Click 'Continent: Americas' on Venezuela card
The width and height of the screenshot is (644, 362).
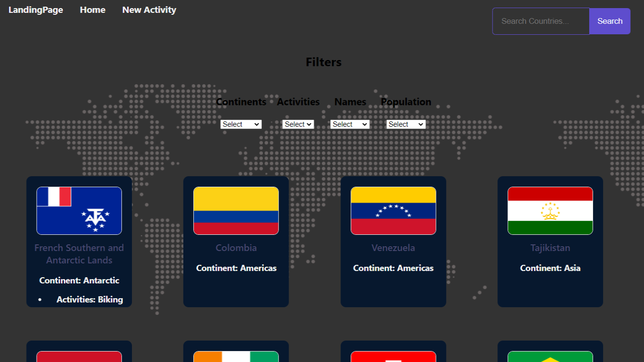393,268
